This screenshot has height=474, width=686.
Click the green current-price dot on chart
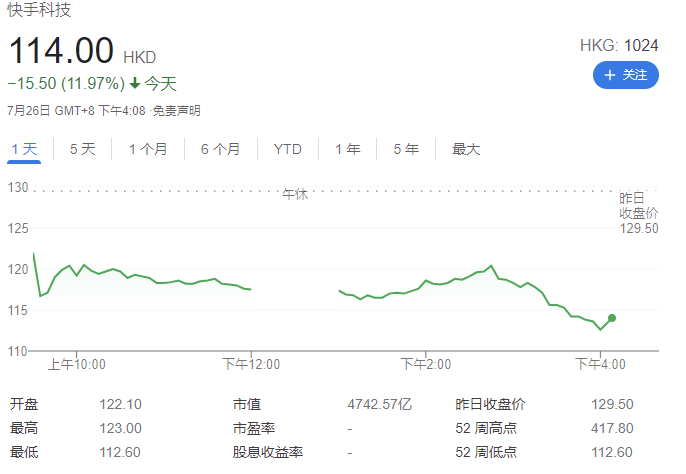pos(612,318)
